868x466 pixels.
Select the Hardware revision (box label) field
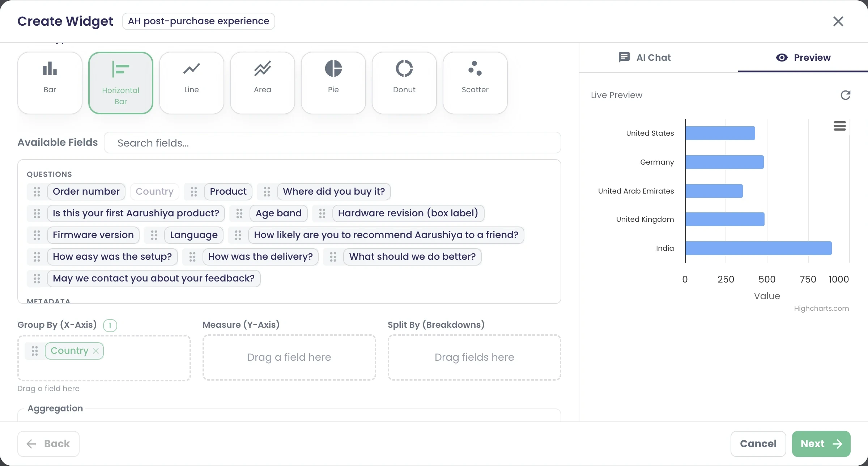point(408,213)
